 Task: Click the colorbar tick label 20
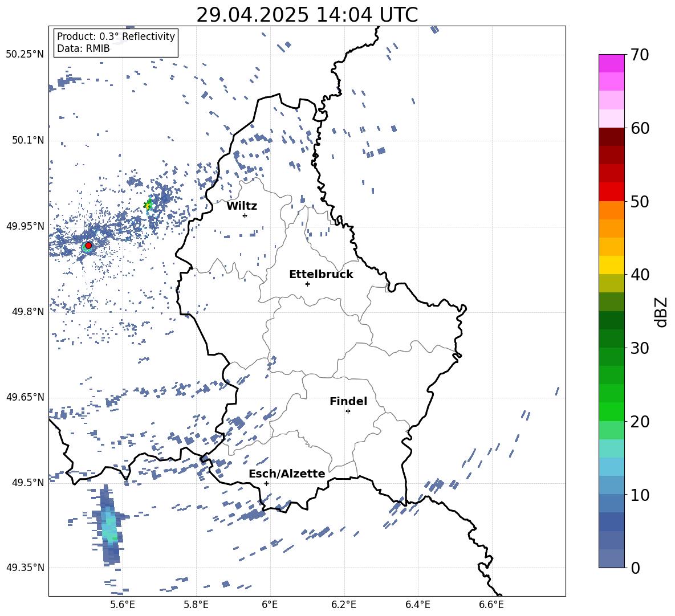point(640,421)
